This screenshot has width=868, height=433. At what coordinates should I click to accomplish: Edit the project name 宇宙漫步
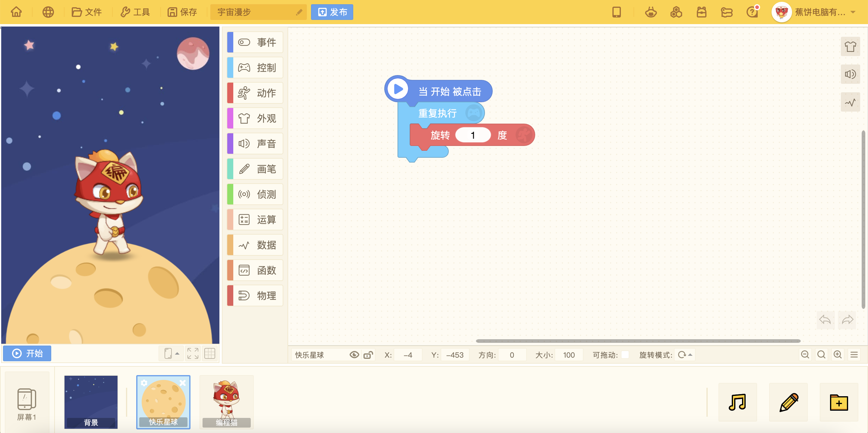[x=258, y=12]
